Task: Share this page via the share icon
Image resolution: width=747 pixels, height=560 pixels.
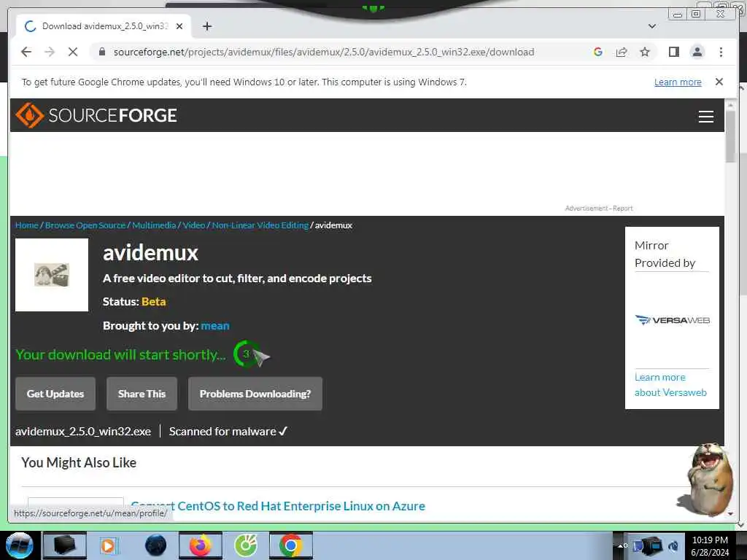Action: [x=622, y=52]
